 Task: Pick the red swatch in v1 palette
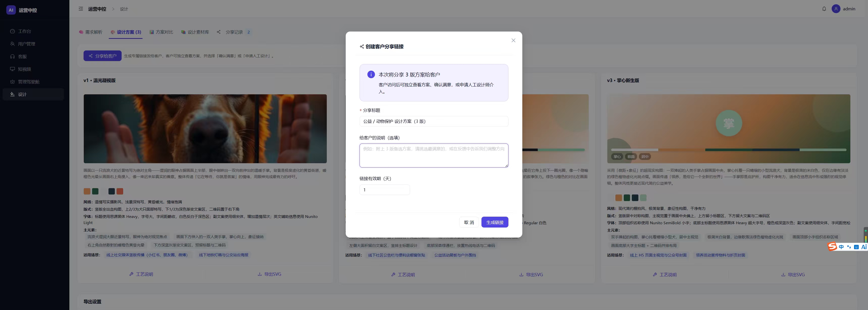click(x=120, y=191)
